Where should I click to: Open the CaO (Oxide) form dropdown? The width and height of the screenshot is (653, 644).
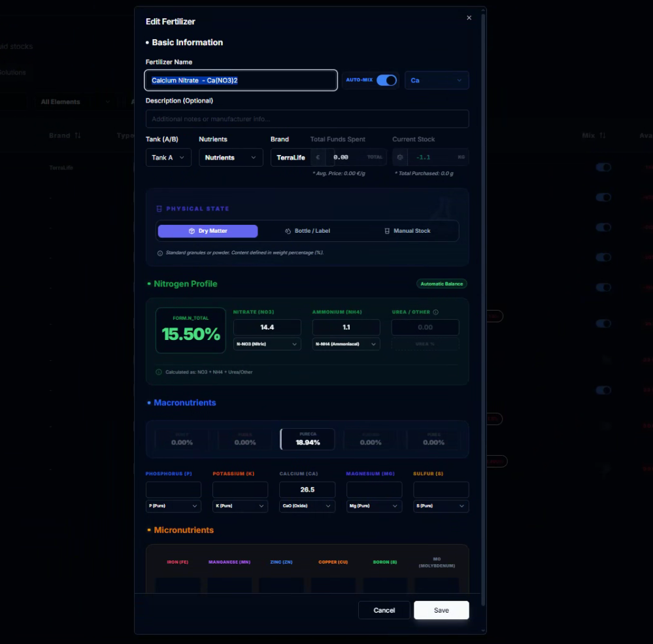pyautogui.click(x=307, y=505)
